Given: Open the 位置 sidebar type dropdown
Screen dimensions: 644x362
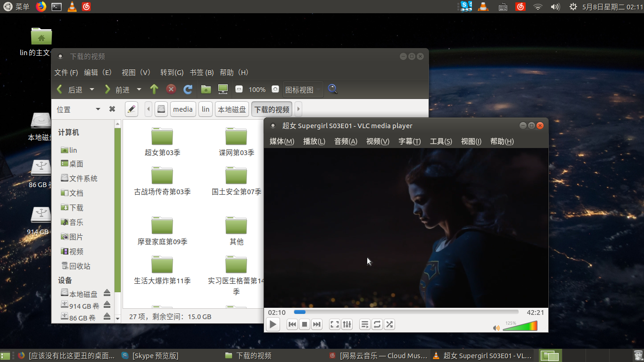Looking at the screenshot, I should [x=78, y=109].
